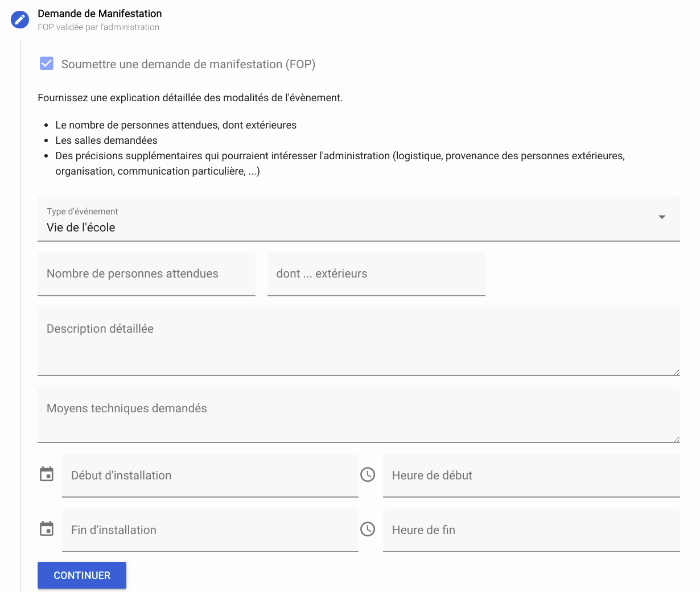Click into the Description détaillée text area

359,341
